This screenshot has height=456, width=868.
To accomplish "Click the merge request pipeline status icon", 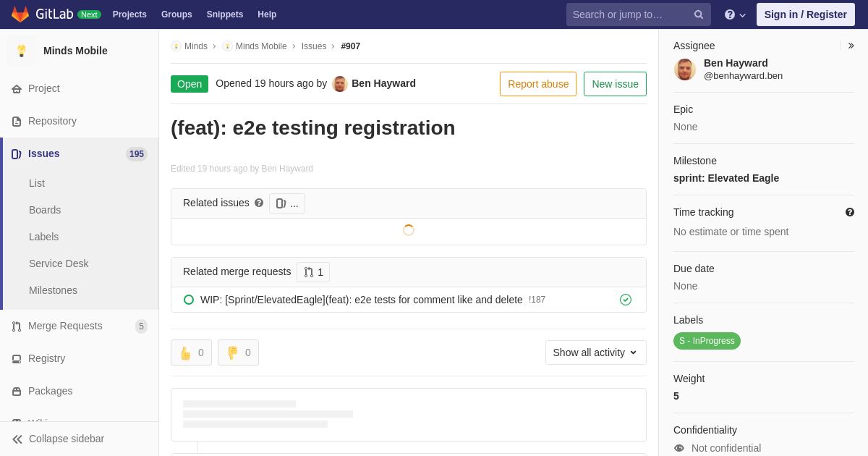I will click(x=626, y=300).
